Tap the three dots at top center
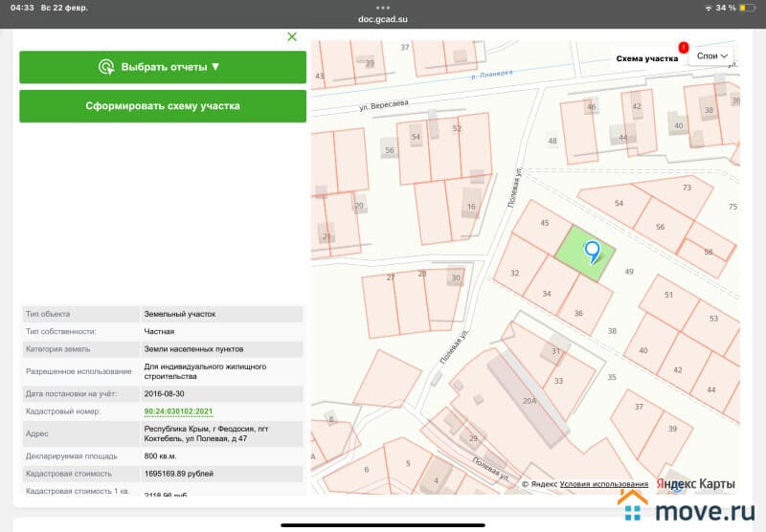This screenshot has height=532, width=766. point(383,7)
